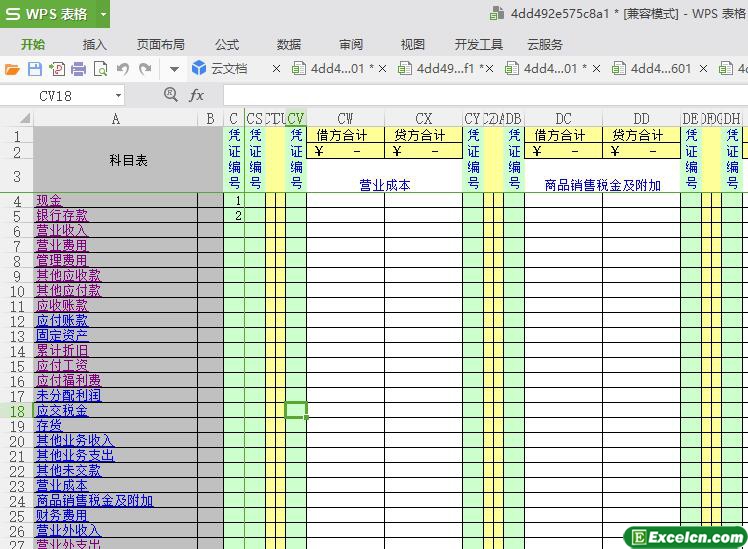The width and height of the screenshot is (748, 549).
Task: Follow the 银行存款 hyperlink in column A
Action: coord(62,216)
